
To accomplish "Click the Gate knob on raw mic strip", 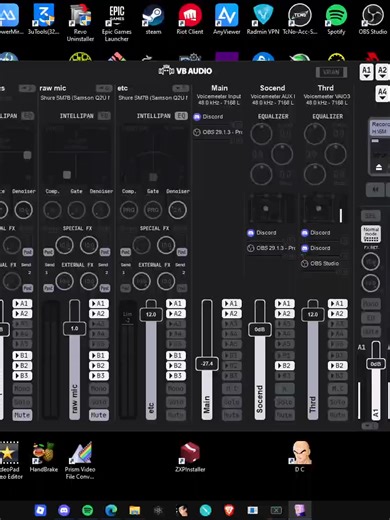I will coord(77,210).
